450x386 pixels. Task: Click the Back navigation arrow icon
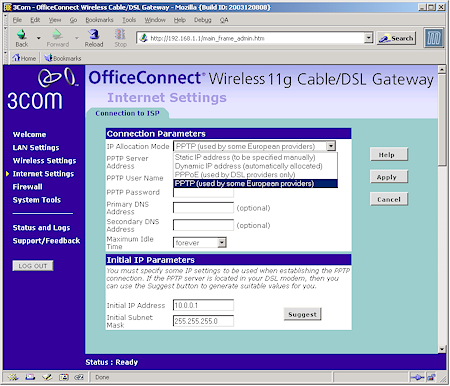coord(22,34)
